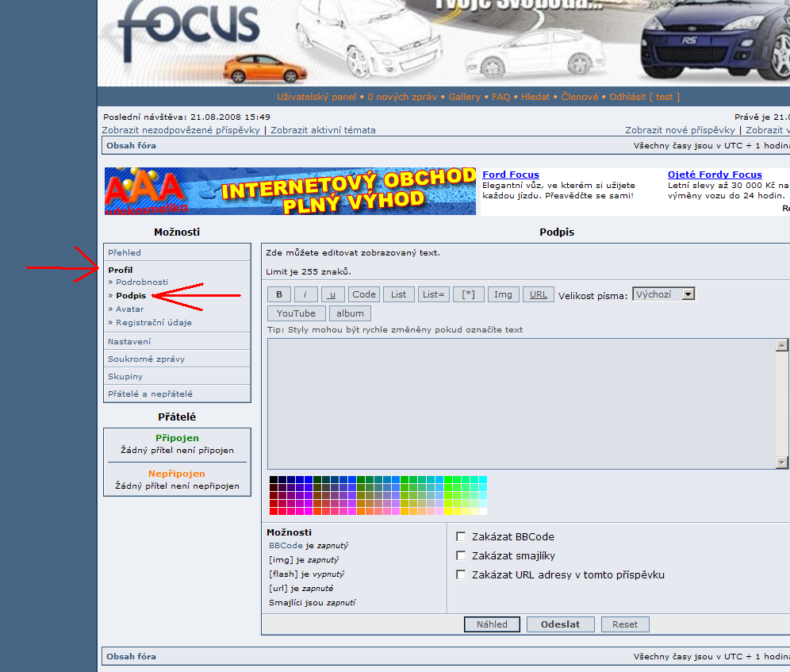Select Podrobnosti in the Profil menu
Viewport: 790px width, 672px height.
(142, 282)
